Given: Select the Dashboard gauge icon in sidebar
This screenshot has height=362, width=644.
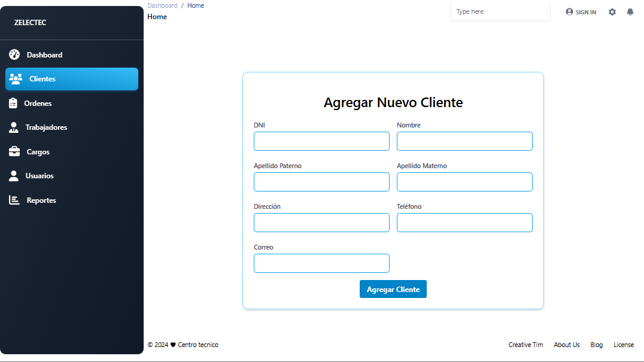Looking at the screenshot, I should pos(14,54).
